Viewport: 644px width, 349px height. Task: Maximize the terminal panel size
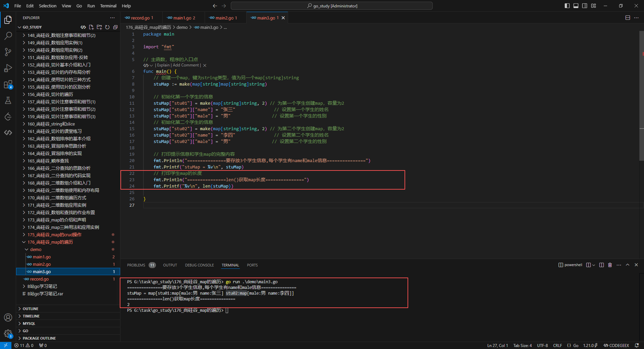click(628, 265)
